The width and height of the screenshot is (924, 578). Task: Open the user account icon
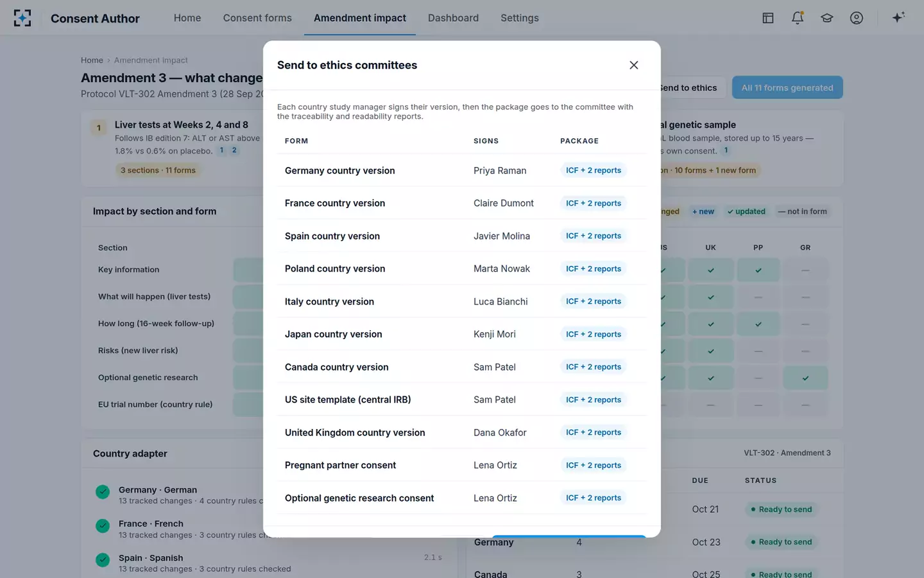click(x=857, y=18)
